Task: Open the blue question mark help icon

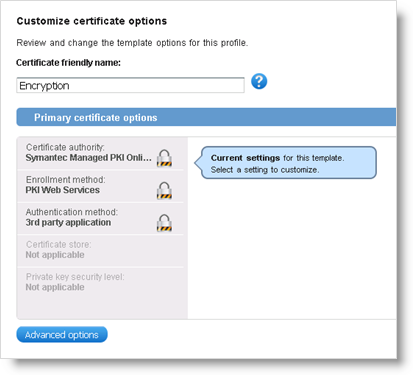Action: coord(259,81)
